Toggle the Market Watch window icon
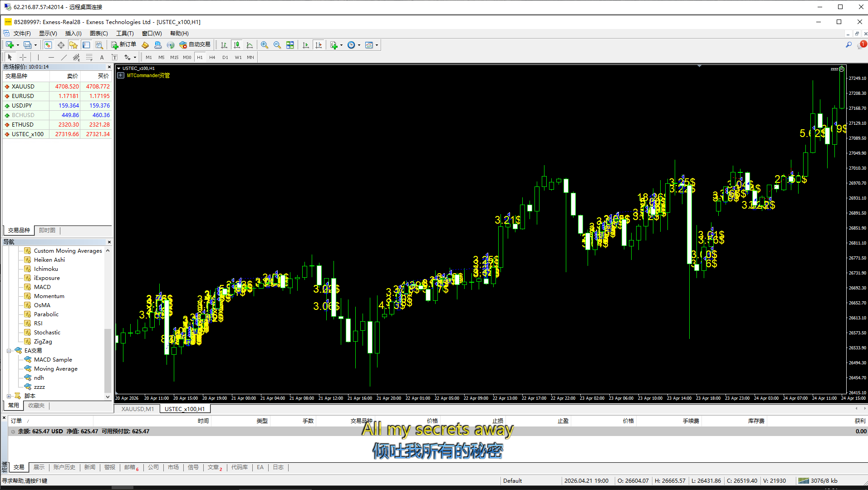 [48, 45]
